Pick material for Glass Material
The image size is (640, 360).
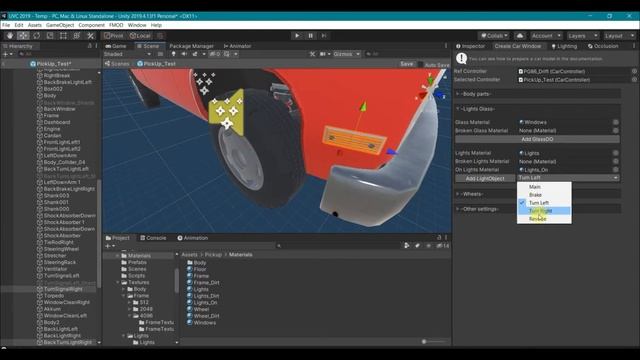tap(616, 122)
